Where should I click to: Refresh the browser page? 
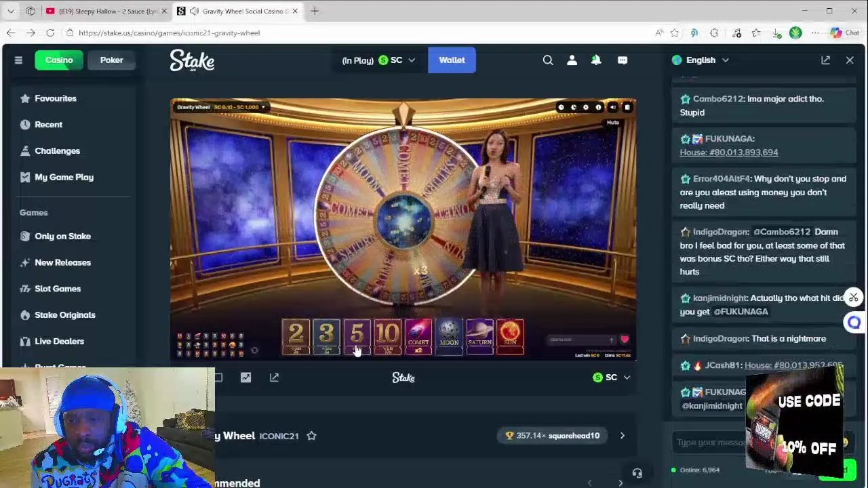click(x=50, y=33)
